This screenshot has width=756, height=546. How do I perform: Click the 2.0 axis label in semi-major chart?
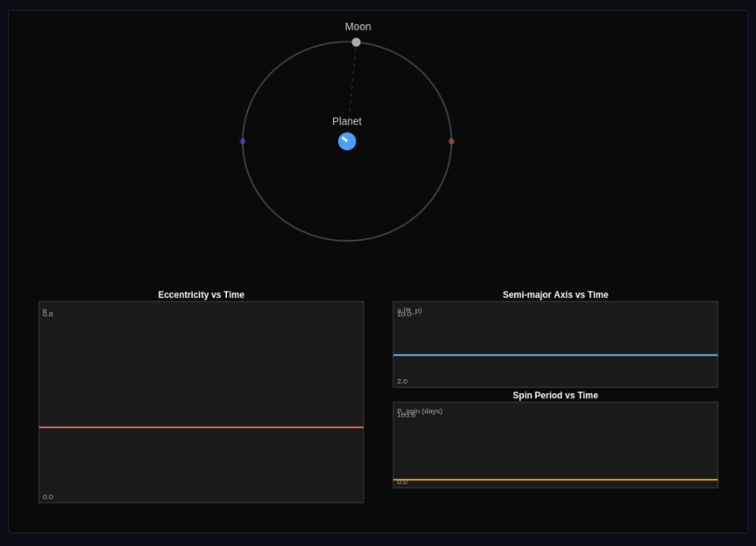coord(402,381)
